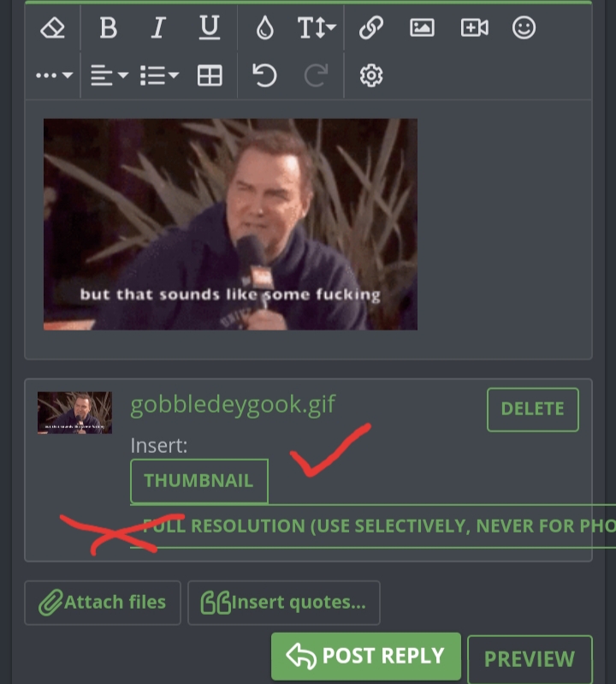Click the editor settings gear icon
This screenshot has height=684, width=616.
[x=371, y=75]
